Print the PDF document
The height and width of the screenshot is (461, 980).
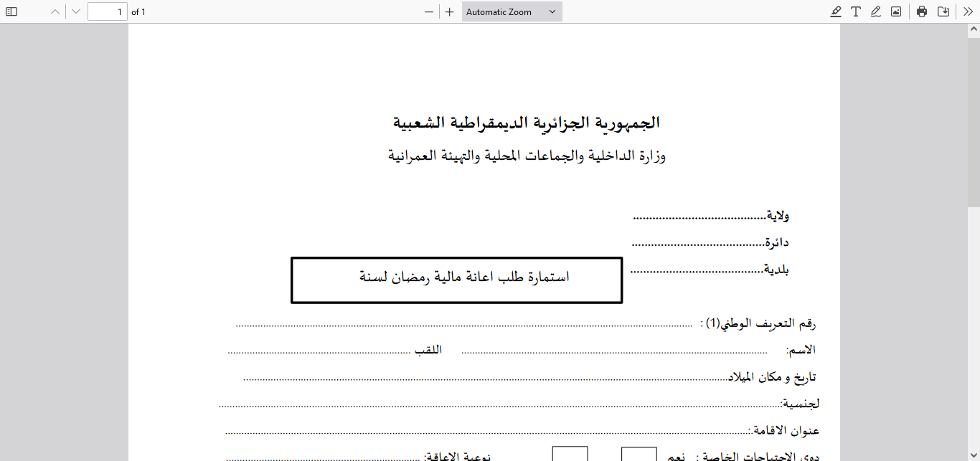[921, 11]
